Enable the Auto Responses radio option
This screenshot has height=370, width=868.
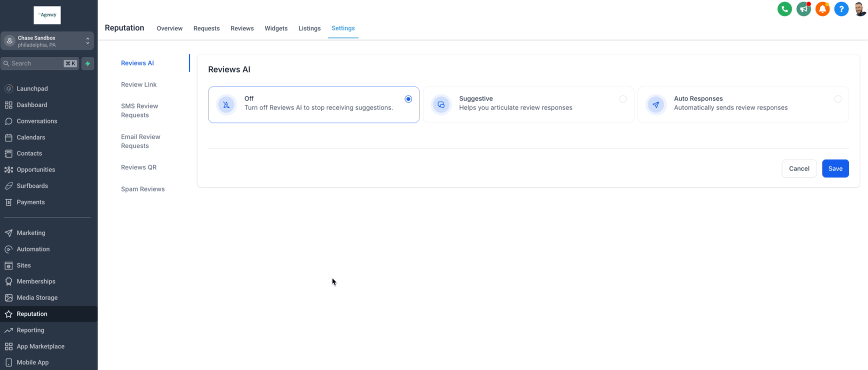click(838, 99)
